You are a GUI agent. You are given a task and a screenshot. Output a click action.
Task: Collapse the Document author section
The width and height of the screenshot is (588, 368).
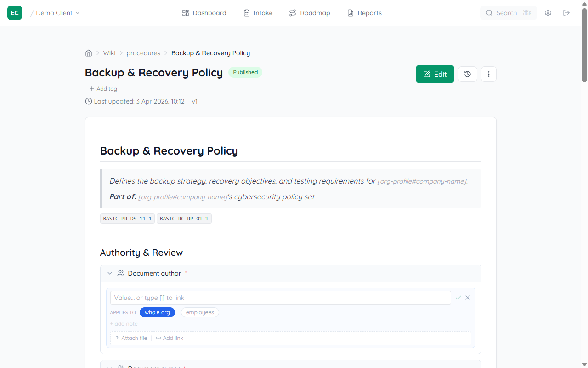(110, 273)
